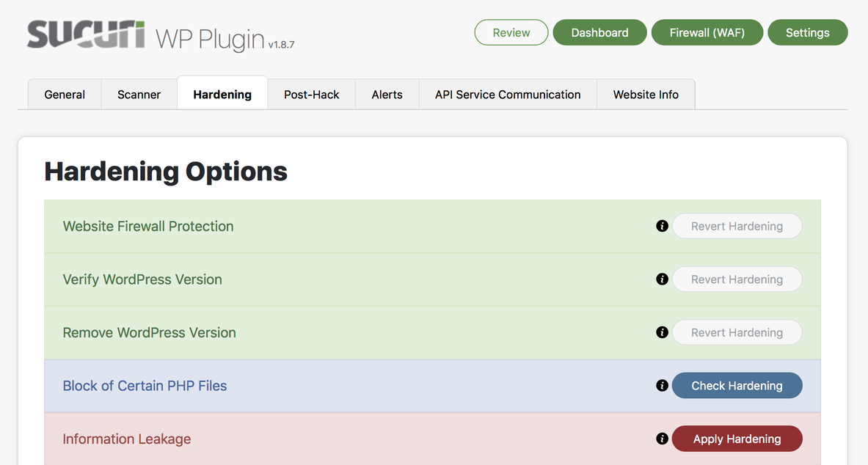
Task: Go to Firewall (WAF) section
Action: [707, 32]
